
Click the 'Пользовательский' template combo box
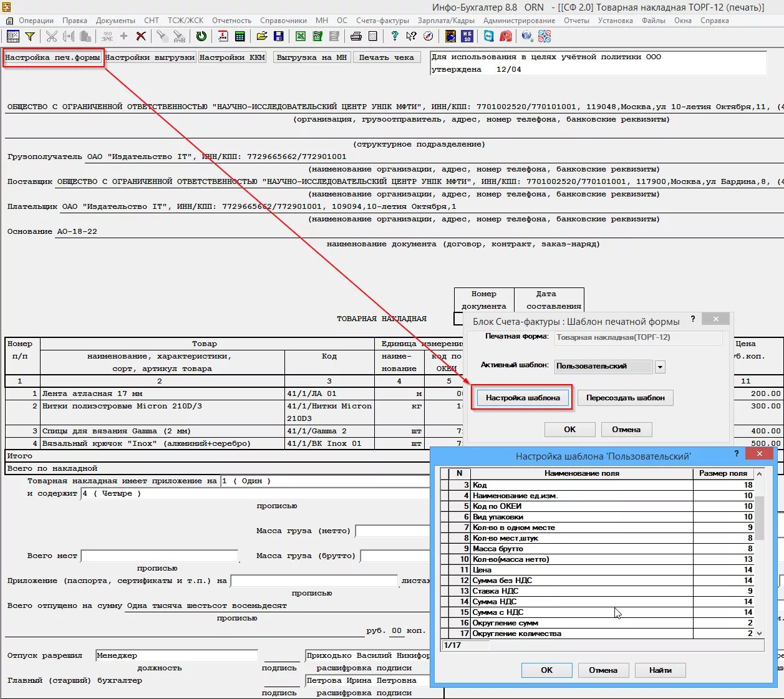coord(604,367)
